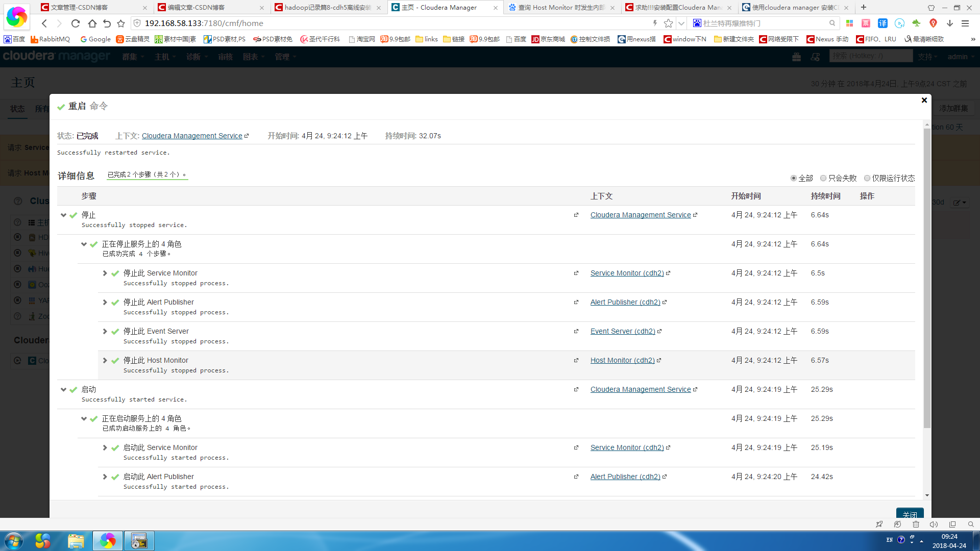
Task: Open browser downloads arrow icon
Action: pos(950,23)
